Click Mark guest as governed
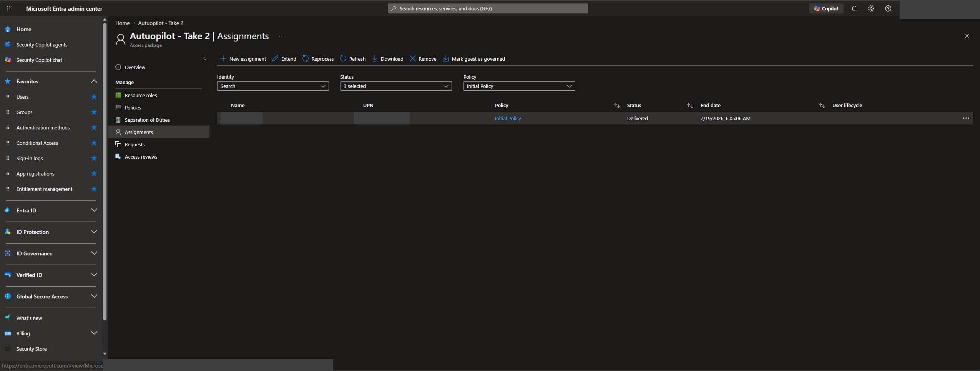Screen dimensions: 980x371 473,59
